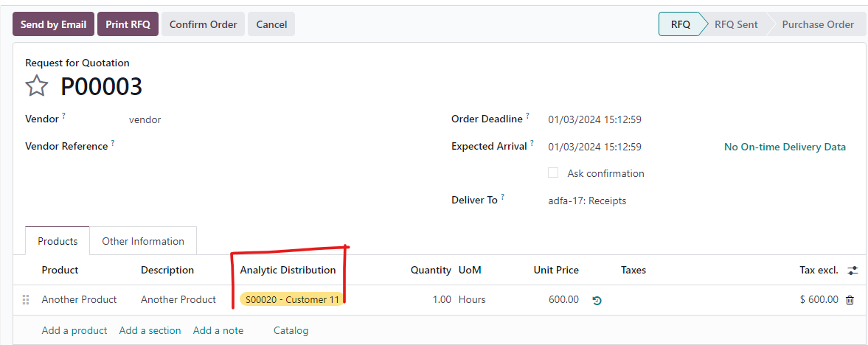This screenshot has width=868, height=345.
Task: Open the vendor selection field
Action: 145,119
